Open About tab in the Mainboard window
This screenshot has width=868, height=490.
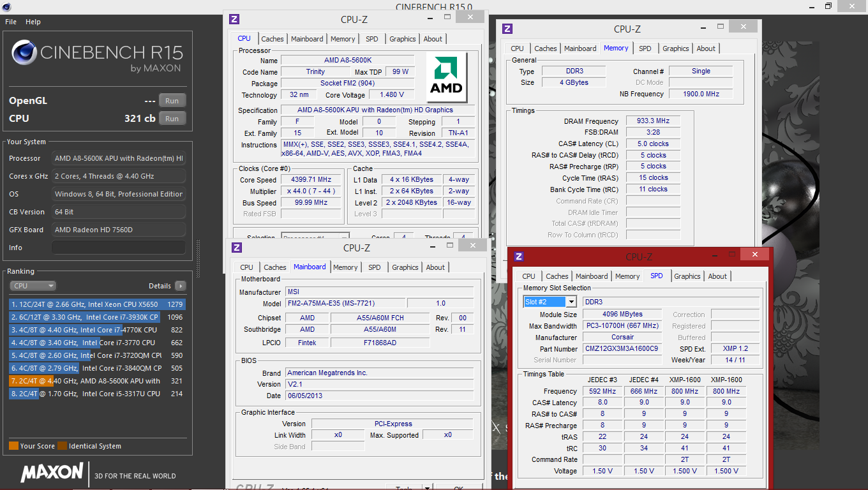[x=435, y=267]
